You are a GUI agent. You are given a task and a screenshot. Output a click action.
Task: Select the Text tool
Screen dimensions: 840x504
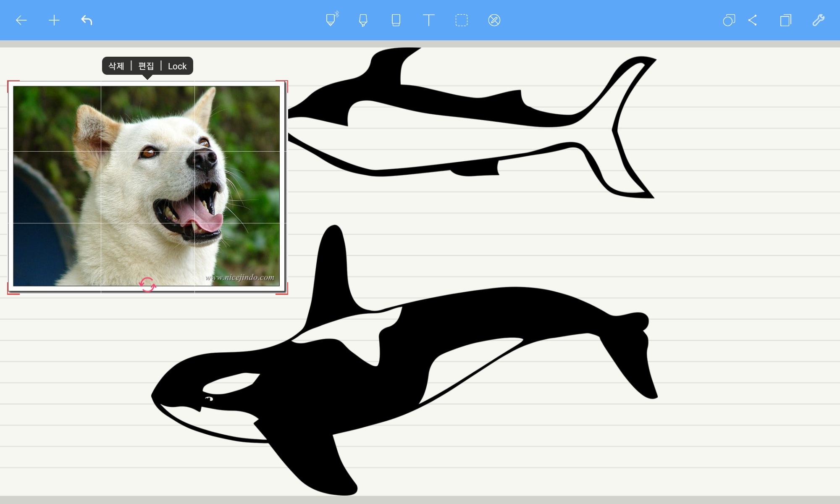[428, 20]
